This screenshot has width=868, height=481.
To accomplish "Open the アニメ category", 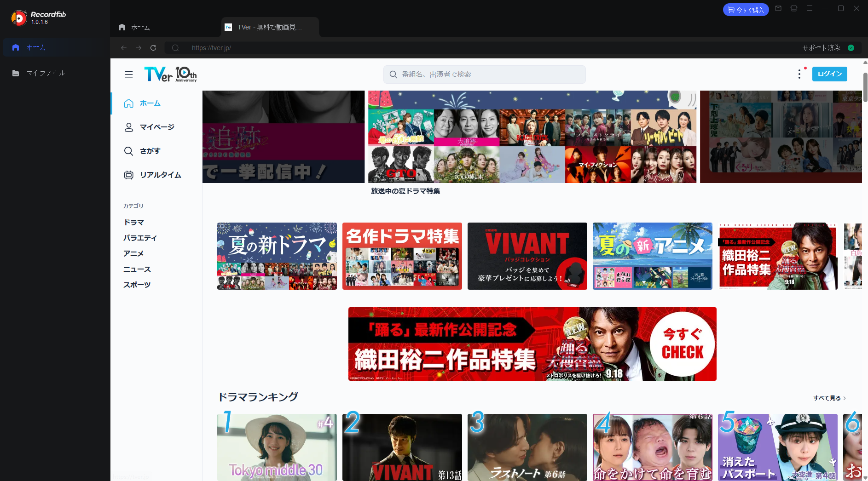I will [133, 254].
